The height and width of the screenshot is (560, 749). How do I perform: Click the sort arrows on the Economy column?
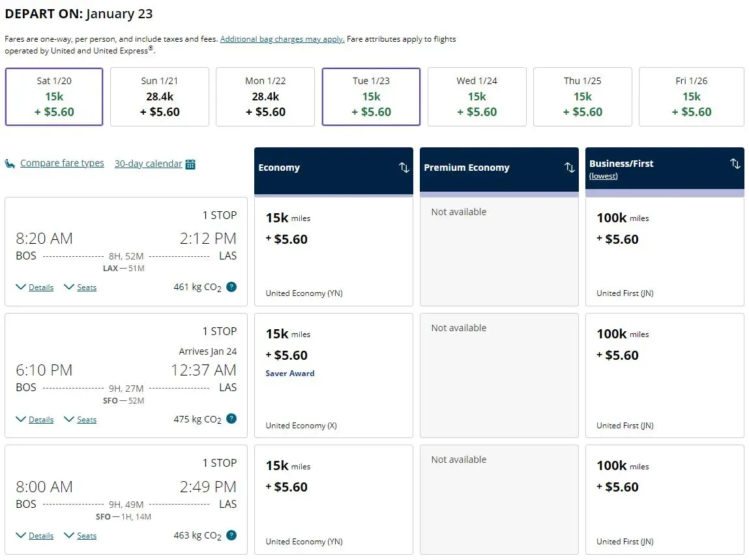405,167
